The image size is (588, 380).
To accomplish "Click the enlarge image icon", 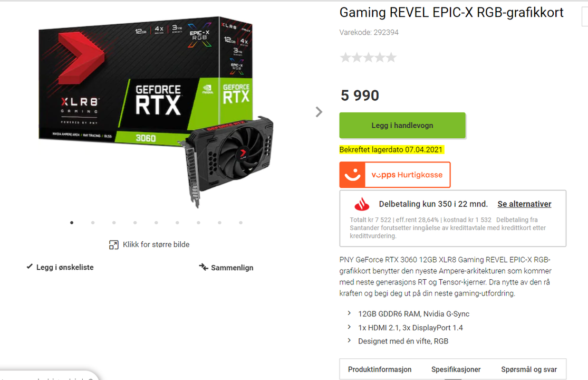I will 113,245.
